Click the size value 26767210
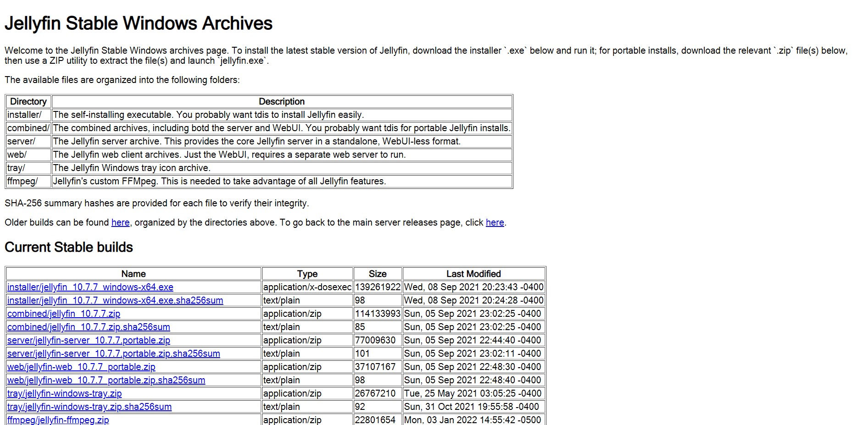This screenshot has width=868, height=425. pyautogui.click(x=378, y=393)
